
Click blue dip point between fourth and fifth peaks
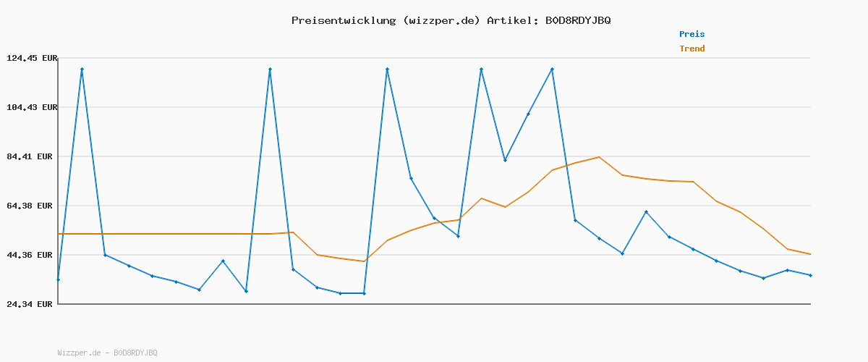point(506,160)
